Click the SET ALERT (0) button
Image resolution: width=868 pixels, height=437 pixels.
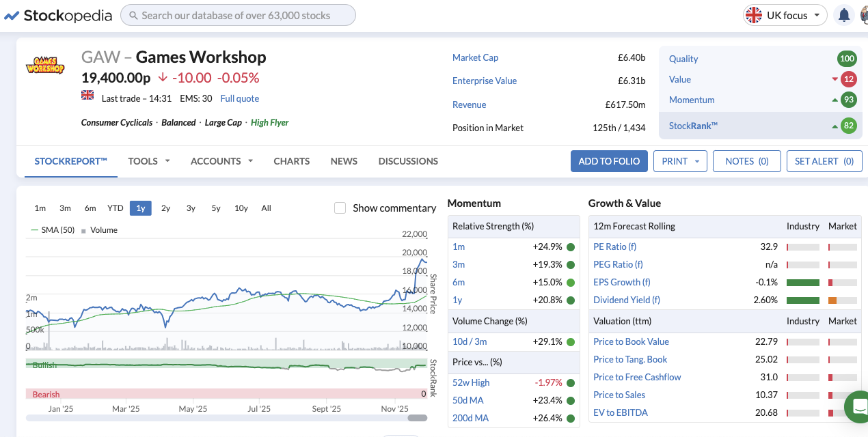tap(824, 161)
